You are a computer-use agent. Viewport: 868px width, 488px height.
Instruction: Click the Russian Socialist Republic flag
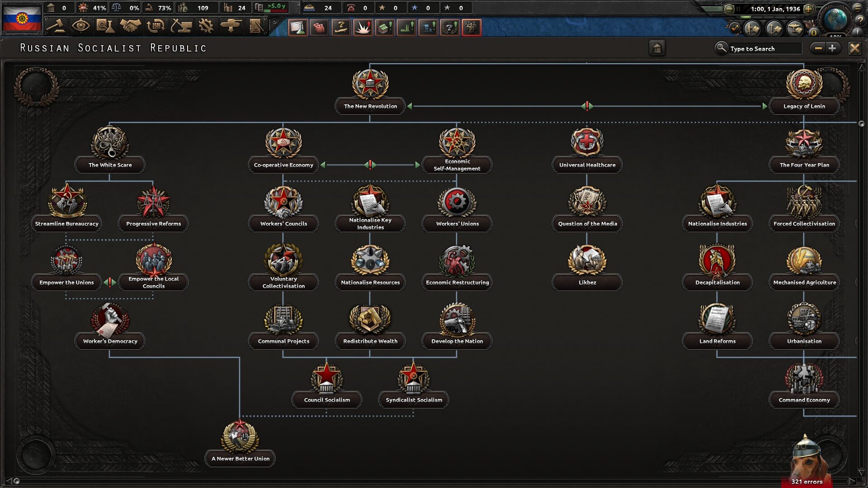(22, 18)
